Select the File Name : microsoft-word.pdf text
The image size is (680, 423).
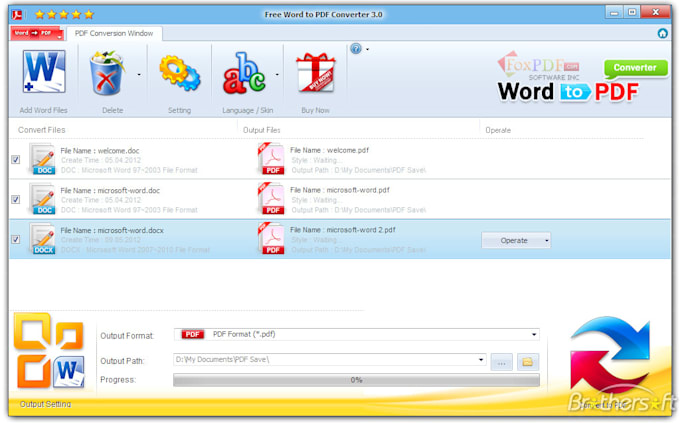[x=340, y=190]
